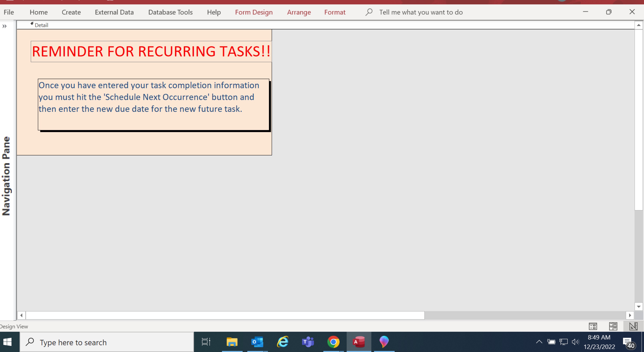Open Task View from the taskbar

point(206,342)
